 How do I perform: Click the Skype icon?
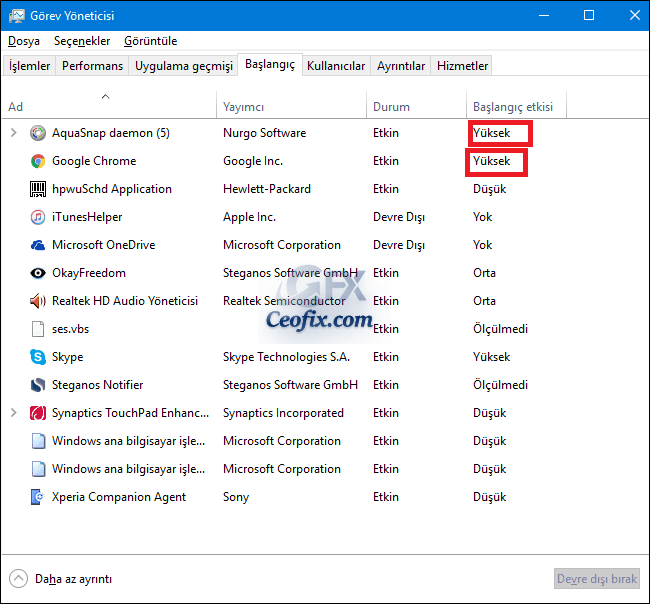[38, 357]
